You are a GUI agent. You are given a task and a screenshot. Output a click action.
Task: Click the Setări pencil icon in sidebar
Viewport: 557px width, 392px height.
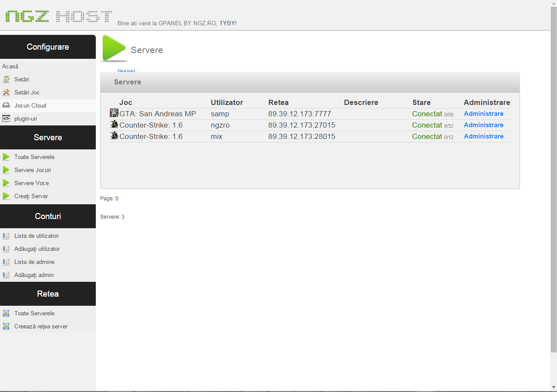click(6, 80)
